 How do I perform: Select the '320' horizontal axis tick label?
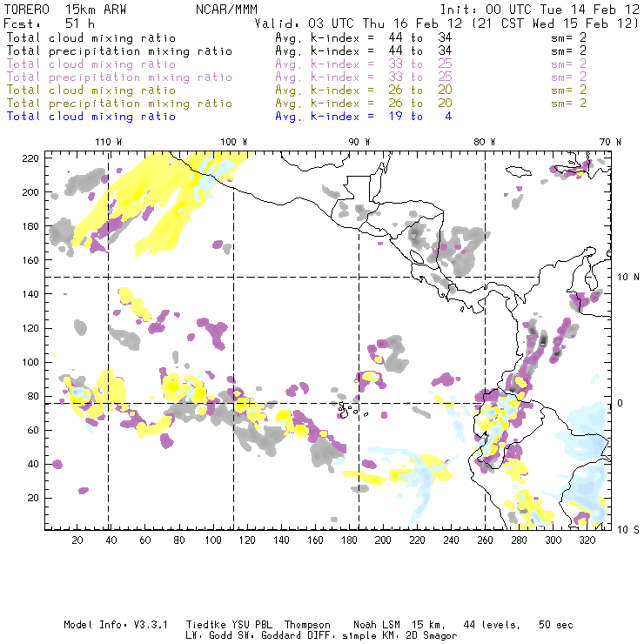[x=587, y=540]
